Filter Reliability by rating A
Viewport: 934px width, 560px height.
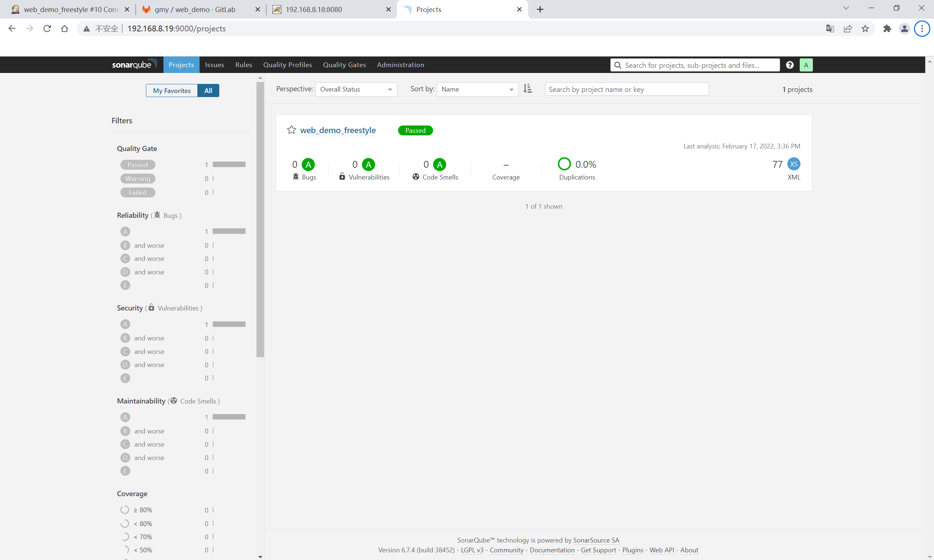point(125,231)
